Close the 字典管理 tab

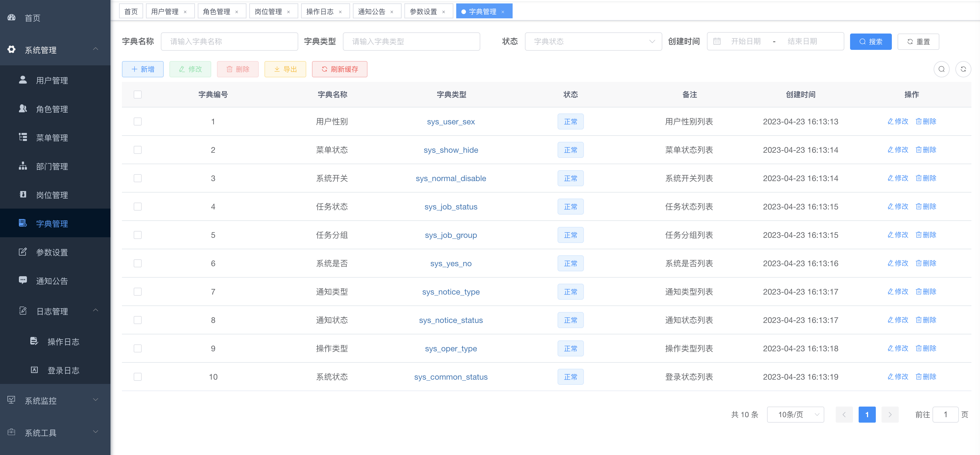click(x=503, y=12)
